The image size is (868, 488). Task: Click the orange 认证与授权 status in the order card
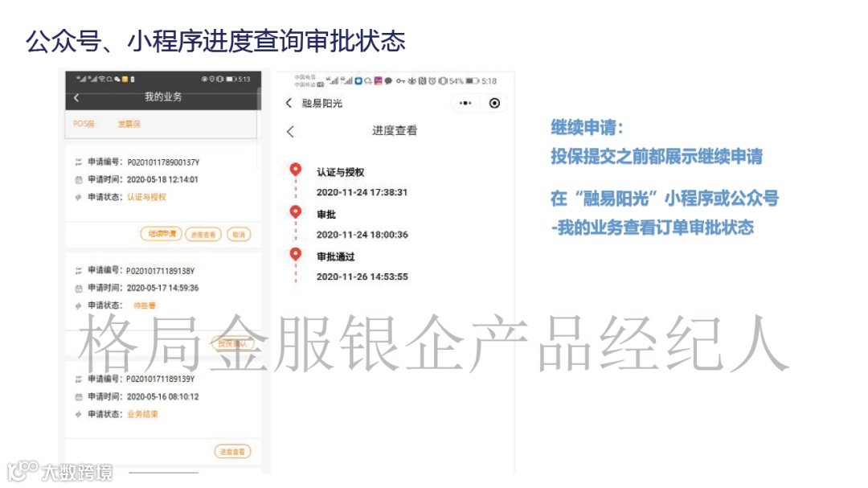click(x=147, y=197)
